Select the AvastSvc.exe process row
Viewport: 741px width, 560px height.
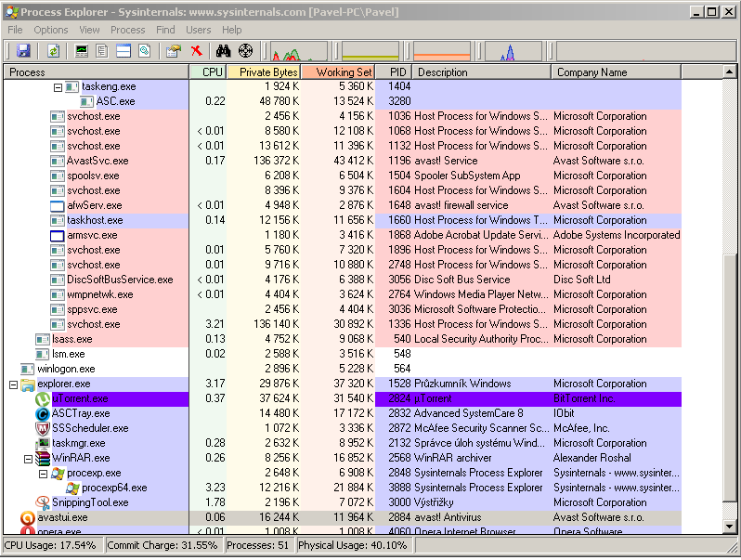pos(342,161)
